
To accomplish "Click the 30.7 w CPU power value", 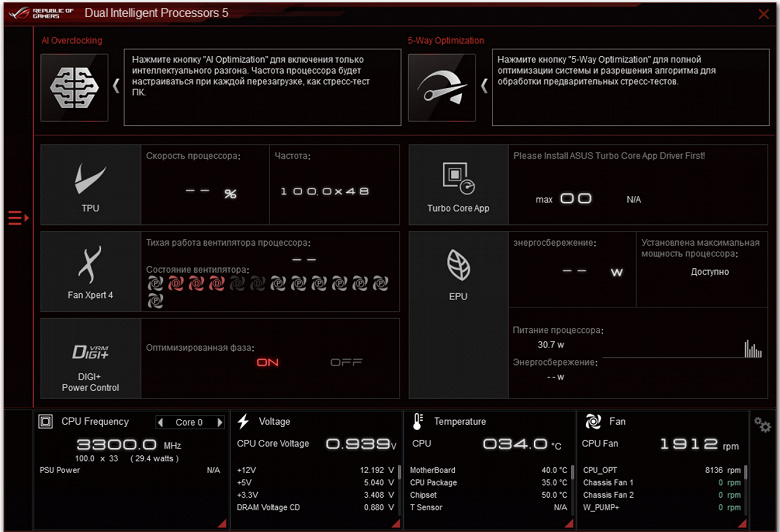I will pos(551,344).
